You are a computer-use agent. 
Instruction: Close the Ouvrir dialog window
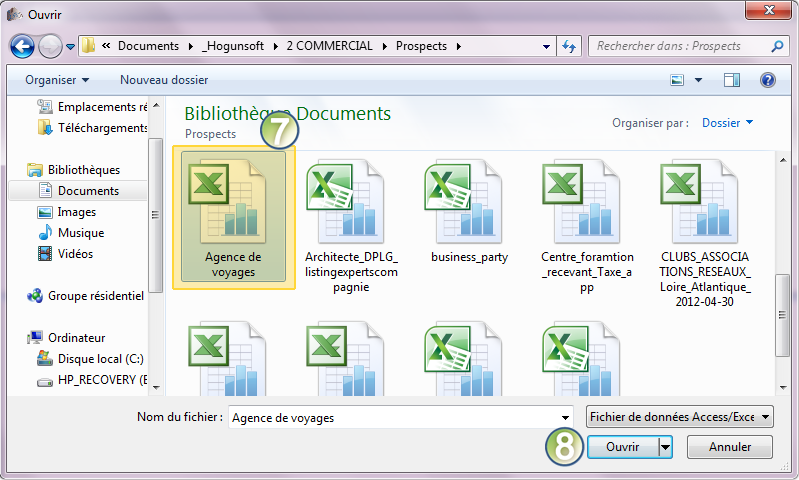(768, 10)
